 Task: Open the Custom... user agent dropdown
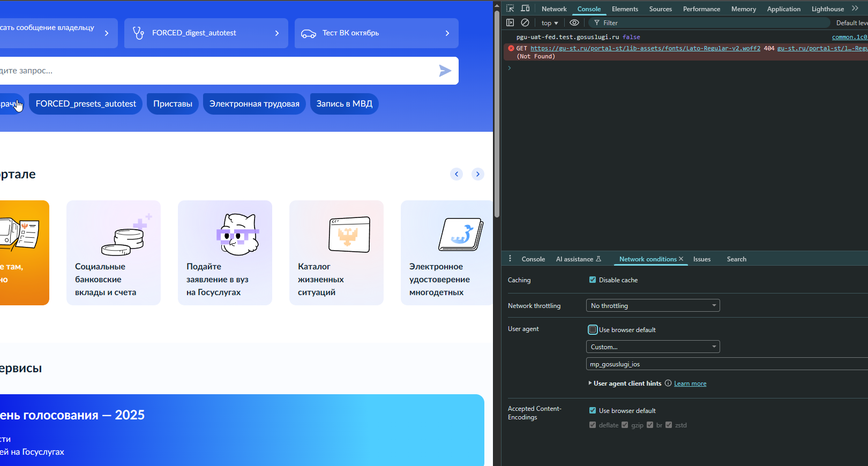(x=653, y=347)
